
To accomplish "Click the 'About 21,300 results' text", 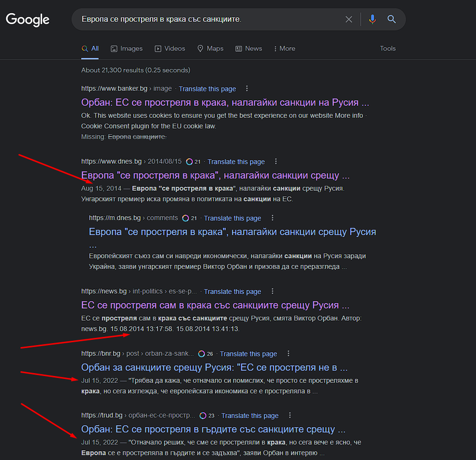I will 136,70.
